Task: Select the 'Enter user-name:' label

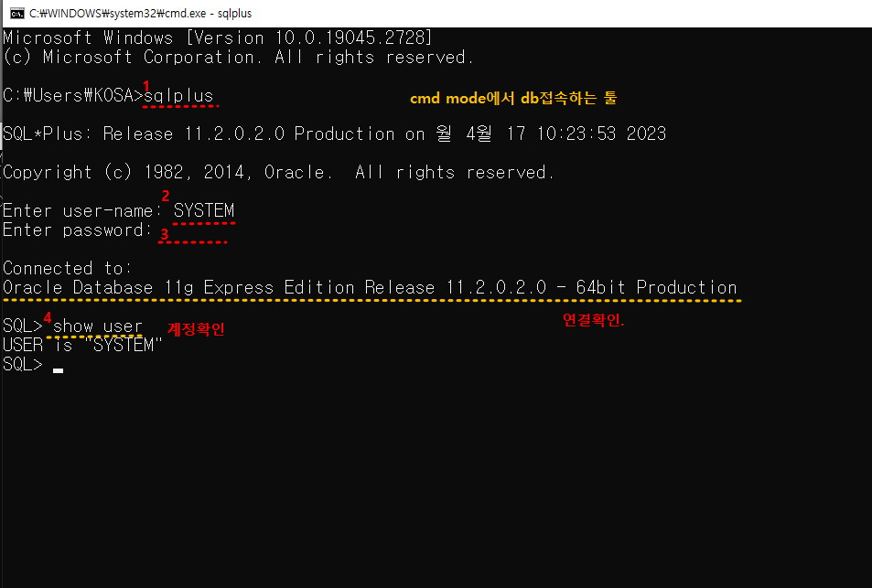Action: (82, 211)
